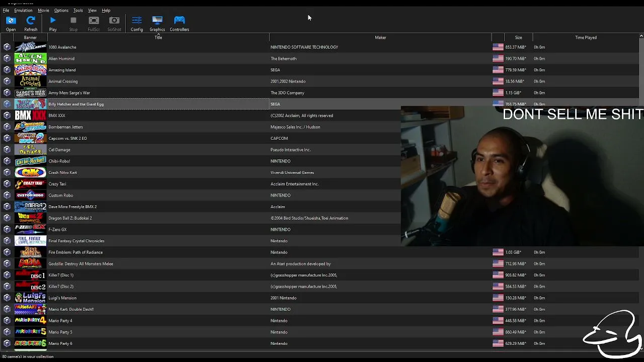The height and width of the screenshot is (362, 644).
Task: Select Chibi-Robo! in the game list
Action: click(x=59, y=161)
